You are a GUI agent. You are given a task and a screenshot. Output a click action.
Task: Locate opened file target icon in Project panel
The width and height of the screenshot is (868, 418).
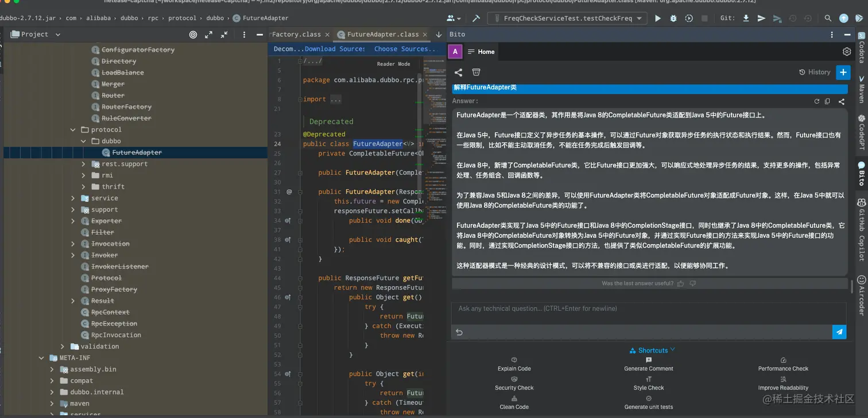pyautogui.click(x=193, y=34)
